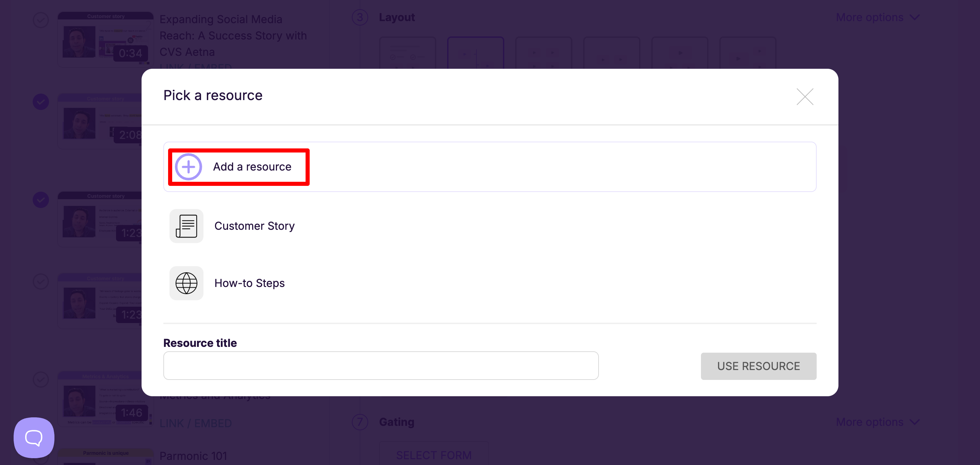
Task: Toggle checkmark for the second 1:23 video
Action: 41,282
